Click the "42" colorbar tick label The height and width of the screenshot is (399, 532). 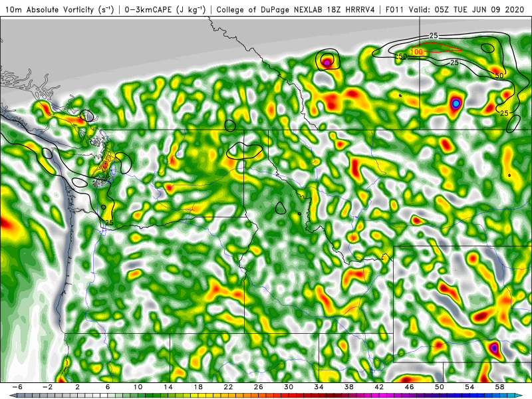[x=379, y=387]
